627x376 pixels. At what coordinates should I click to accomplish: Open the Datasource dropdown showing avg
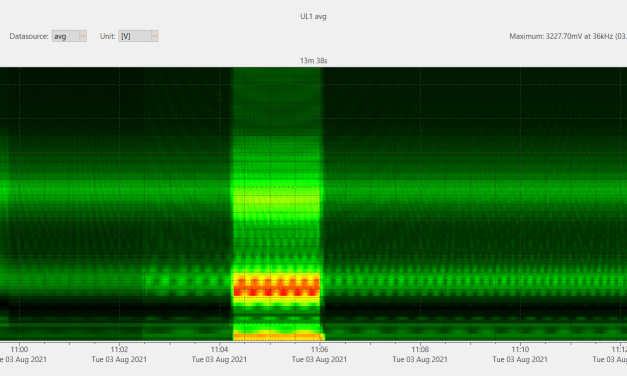tap(69, 36)
